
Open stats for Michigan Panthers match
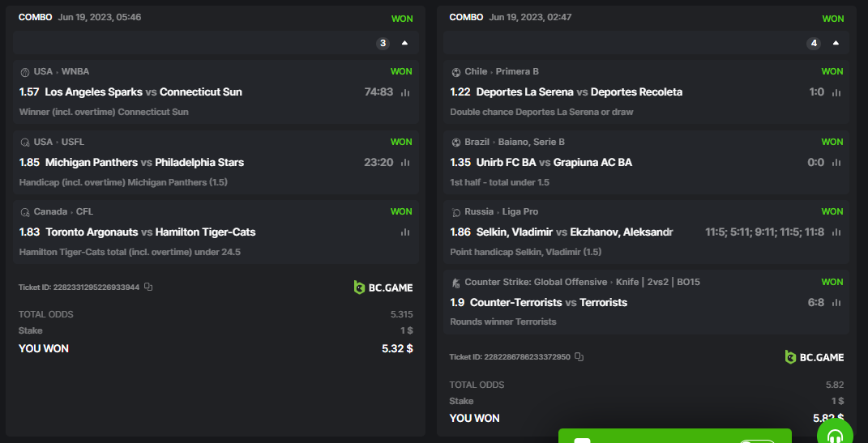click(405, 163)
